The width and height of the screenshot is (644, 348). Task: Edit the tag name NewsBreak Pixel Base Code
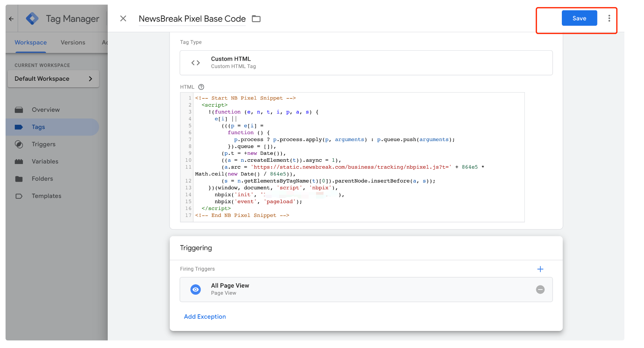(x=192, y=19)
